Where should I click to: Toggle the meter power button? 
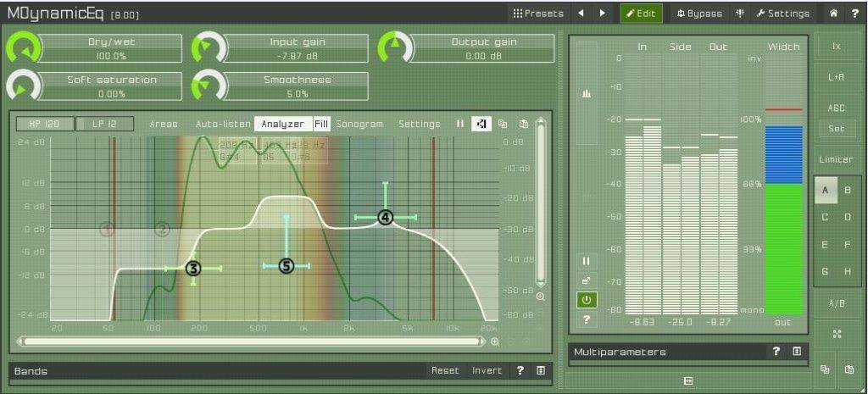coord(587,301)
